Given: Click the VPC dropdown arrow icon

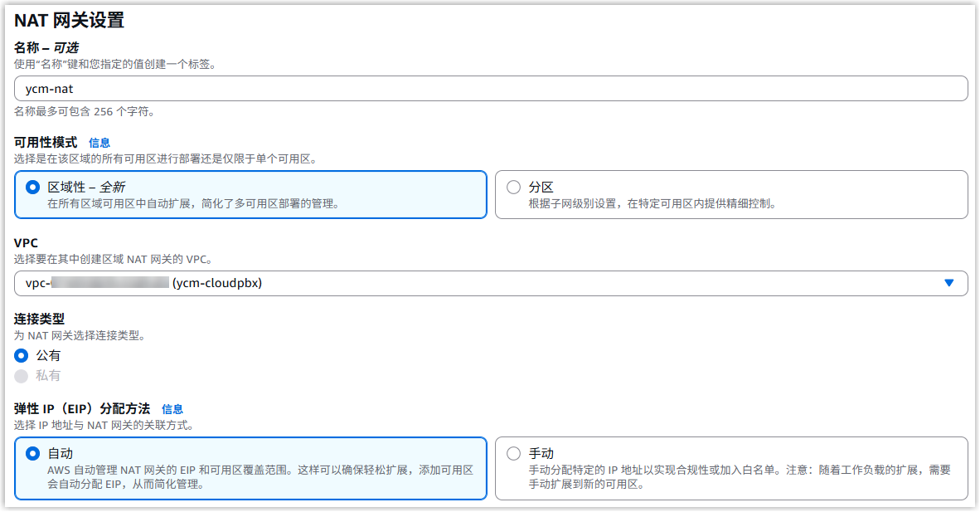Looking at the screenshot, I should 949,283.
